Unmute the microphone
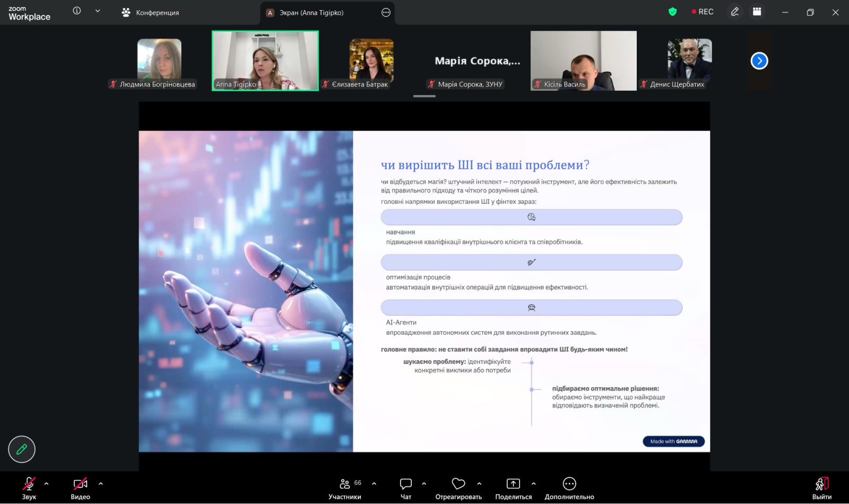 click(29, 488)
